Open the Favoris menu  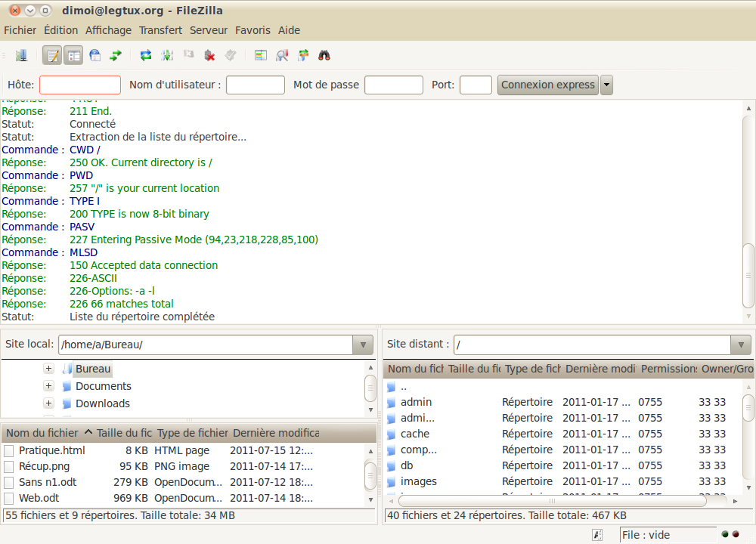(x=253, y=30)
